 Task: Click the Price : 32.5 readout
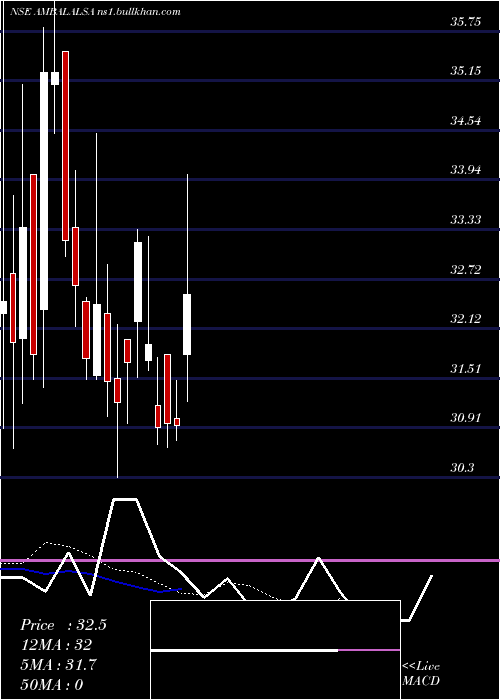[x=63, y=625]
